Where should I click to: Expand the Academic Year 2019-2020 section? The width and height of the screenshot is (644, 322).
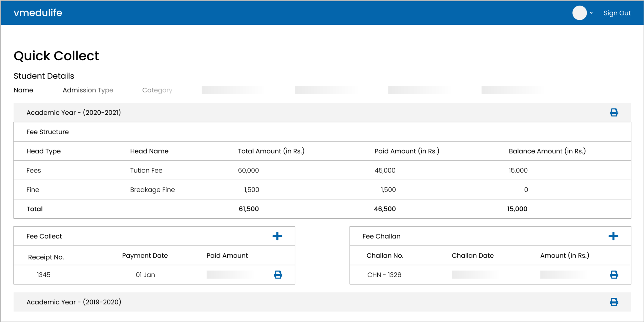click(74, 302)
